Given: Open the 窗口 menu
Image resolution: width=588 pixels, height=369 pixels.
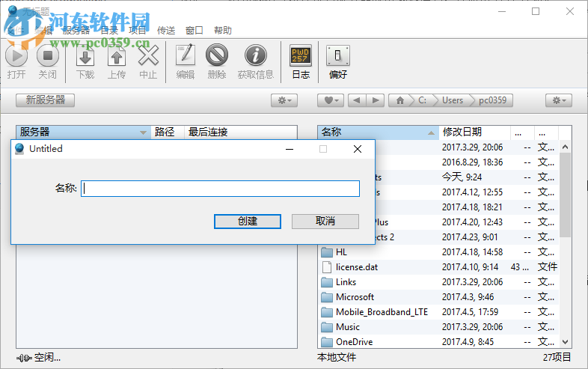Looking at the screenshot, I should (195, 31).
